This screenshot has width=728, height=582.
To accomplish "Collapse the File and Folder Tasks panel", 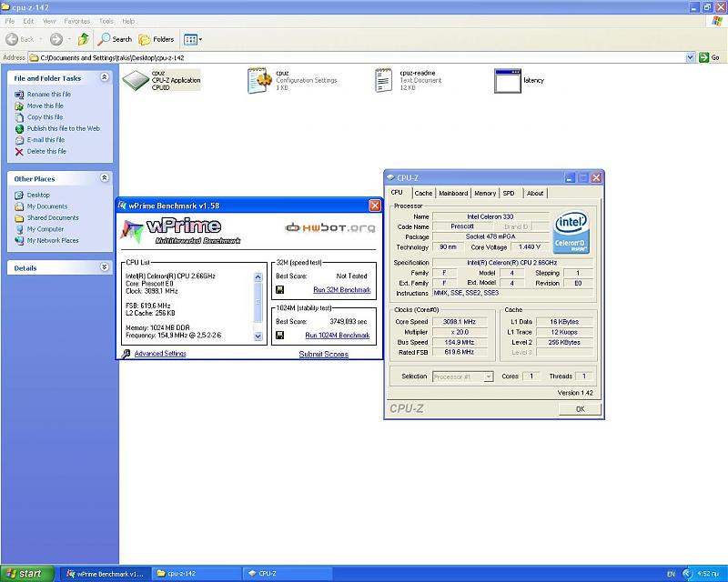I will click(x=105, y=77).
